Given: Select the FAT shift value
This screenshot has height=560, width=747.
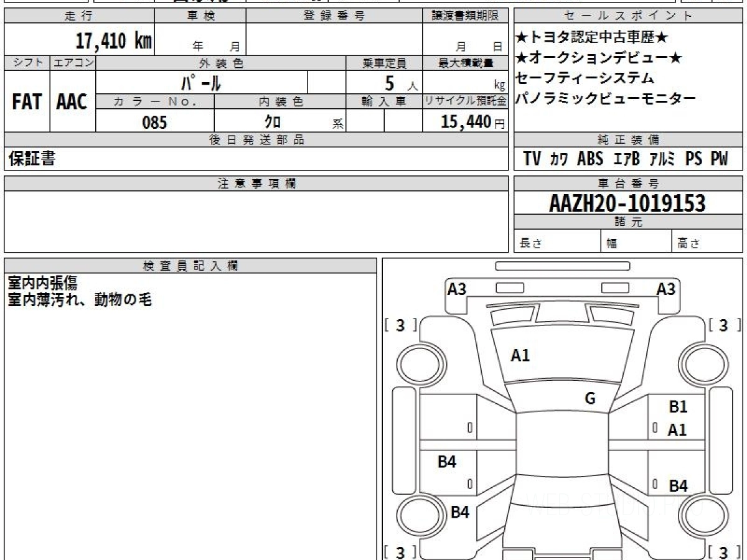Looking at the screenshot, I should 27,101.
